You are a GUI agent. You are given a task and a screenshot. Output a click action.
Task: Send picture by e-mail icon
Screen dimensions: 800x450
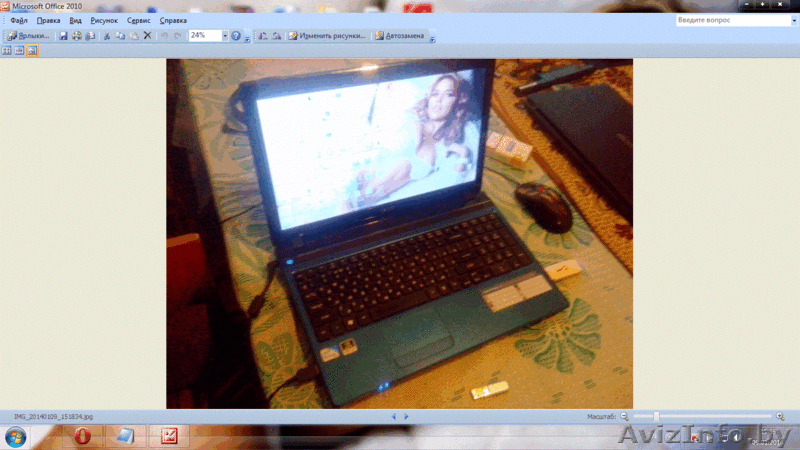pos(90,36)
